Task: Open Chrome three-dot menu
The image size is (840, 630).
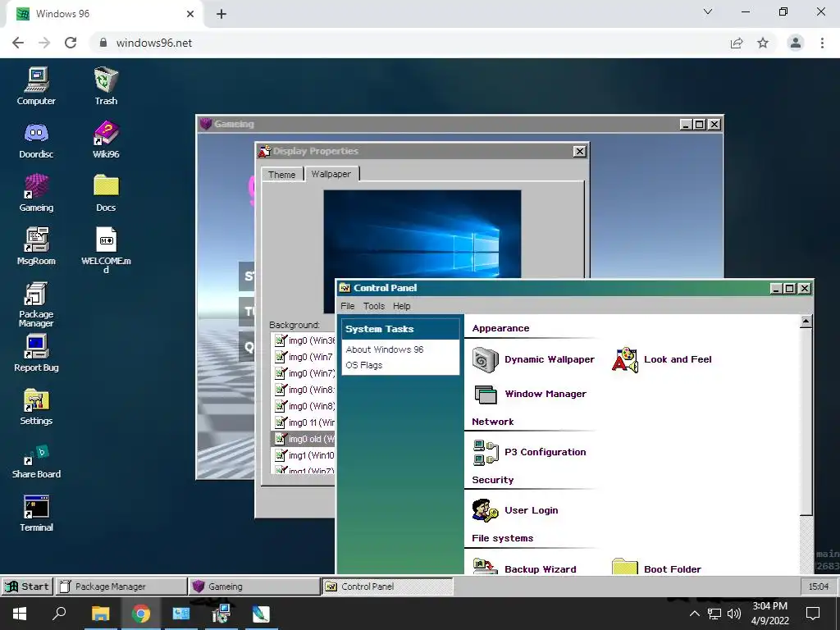Action: 822,43
